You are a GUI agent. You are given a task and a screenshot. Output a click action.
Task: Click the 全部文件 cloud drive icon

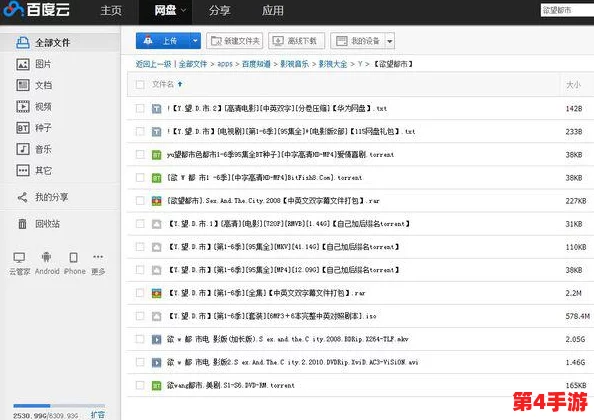23,42
